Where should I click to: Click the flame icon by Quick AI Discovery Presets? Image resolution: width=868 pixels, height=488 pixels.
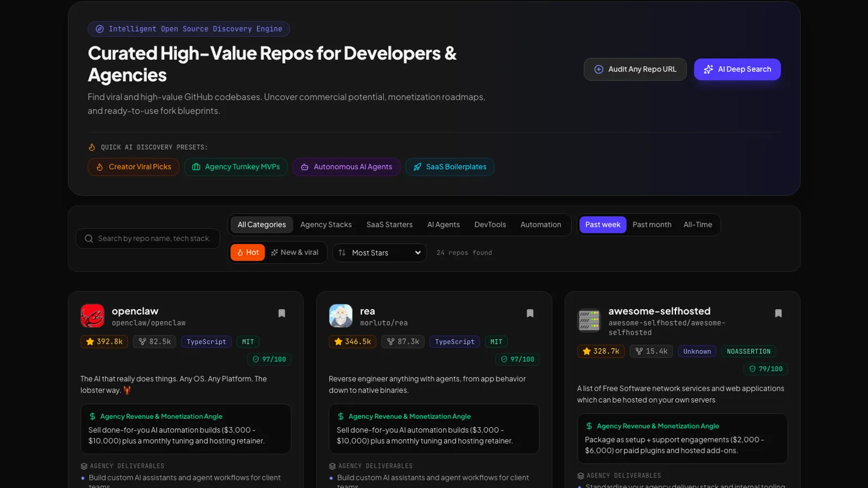point(92,147)
